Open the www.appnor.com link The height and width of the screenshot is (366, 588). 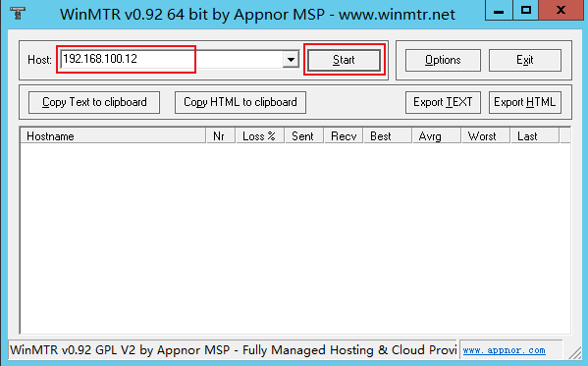[x=504, y=350]
